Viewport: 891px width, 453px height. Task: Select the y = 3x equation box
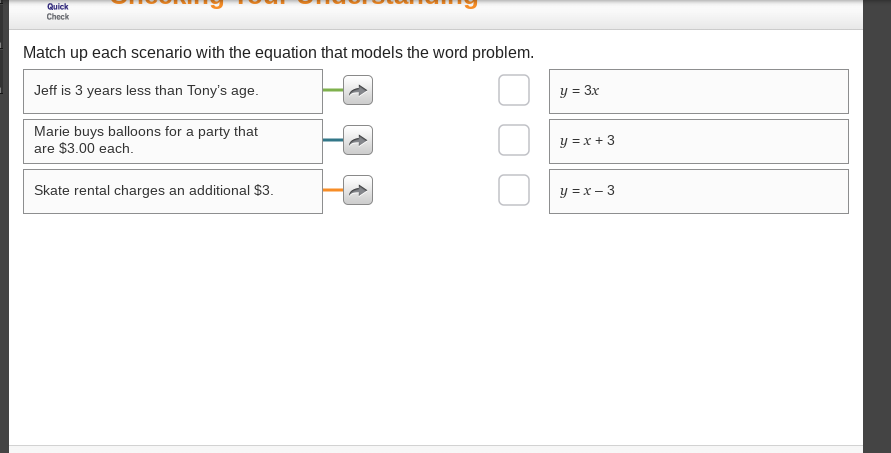(x=699, y=92)
